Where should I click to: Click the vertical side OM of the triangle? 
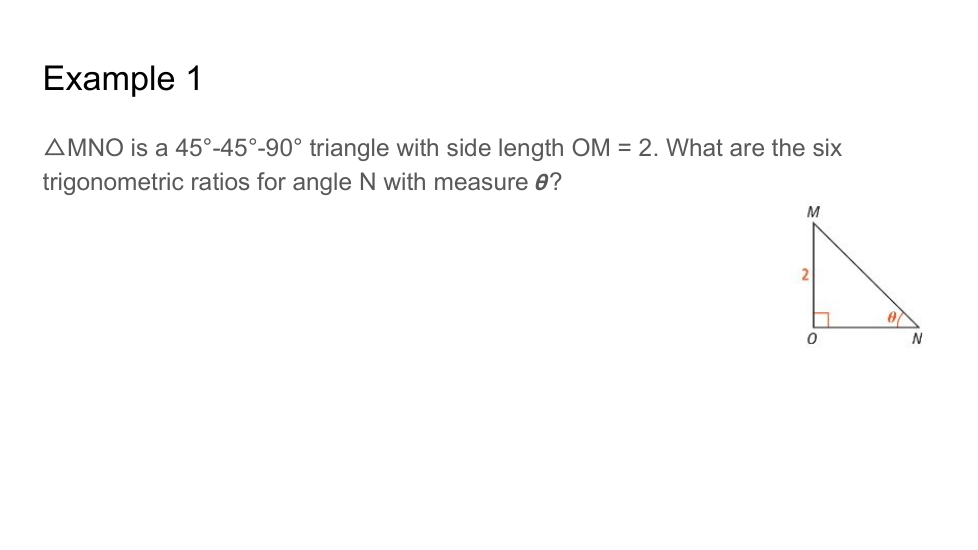point(813,250)
